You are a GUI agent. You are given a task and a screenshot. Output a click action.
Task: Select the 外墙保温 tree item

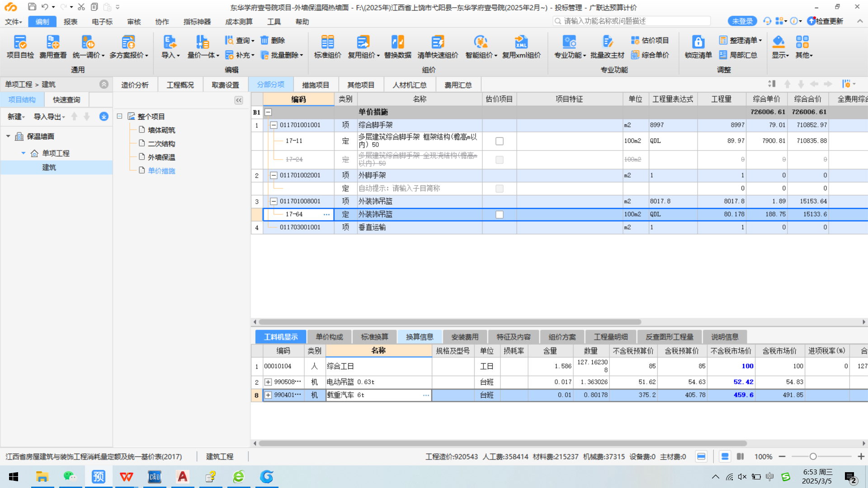point(161,157)
